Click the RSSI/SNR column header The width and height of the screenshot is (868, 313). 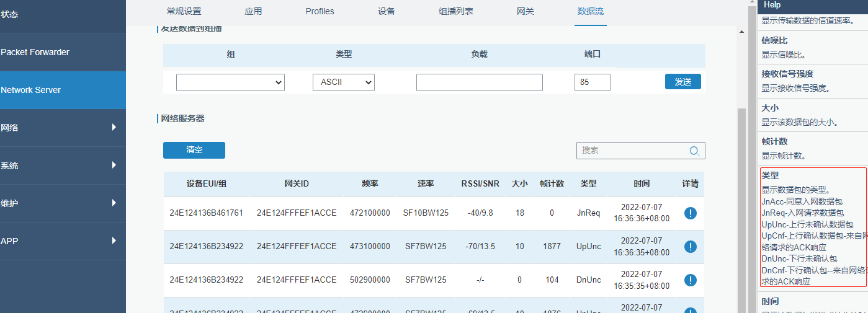480,184
